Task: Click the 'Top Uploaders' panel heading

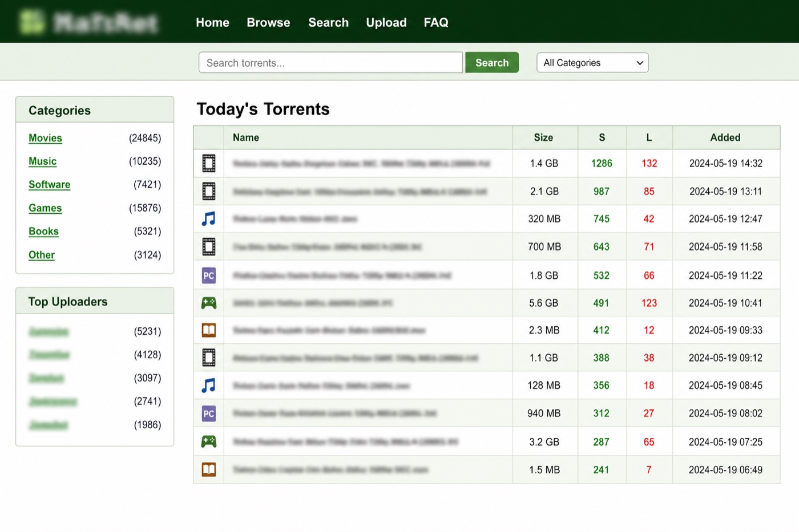Action: click(68, 302)
